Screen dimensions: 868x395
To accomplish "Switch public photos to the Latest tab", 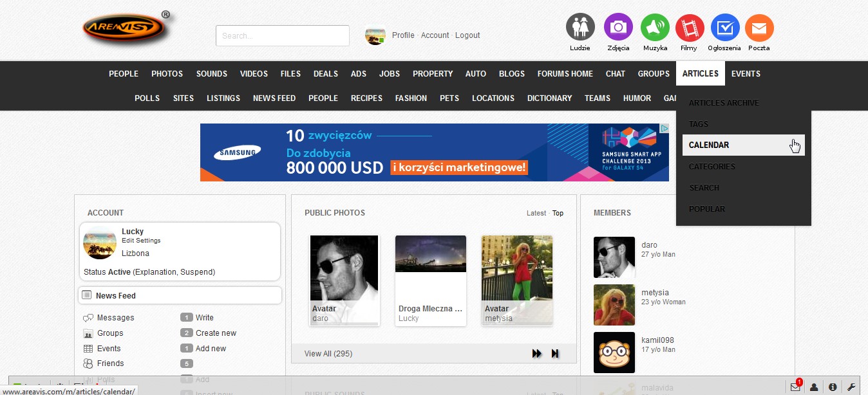I will point(536,213).
